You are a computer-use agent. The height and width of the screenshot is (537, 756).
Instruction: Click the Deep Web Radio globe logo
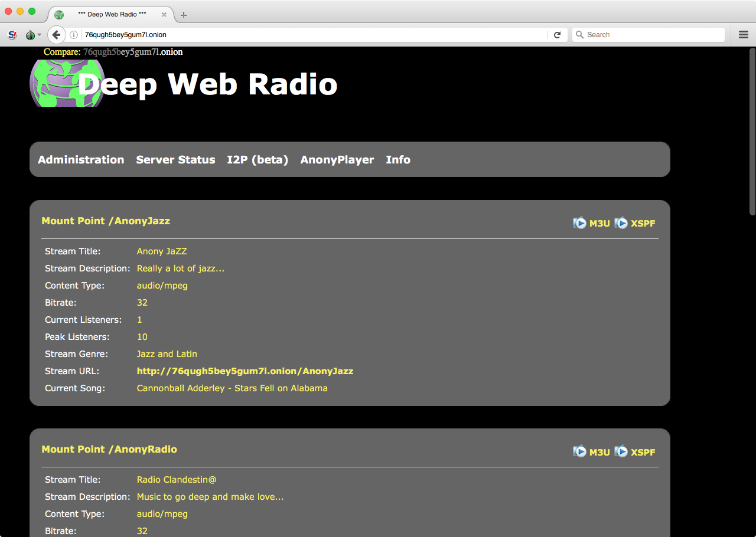pos(67,83)
